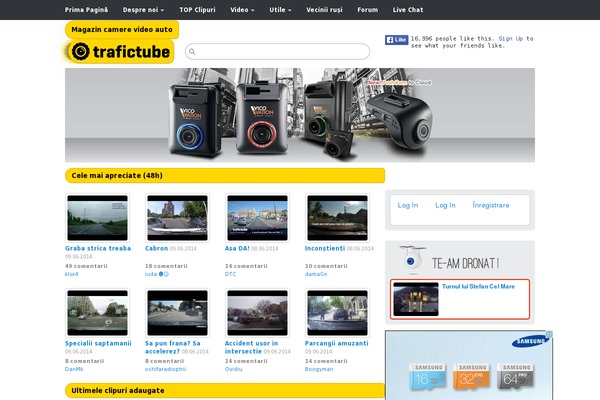This screenshot has height=400, width=600.
Task: Open the Graba strica treaba video thumbnail
Action: 97,217
